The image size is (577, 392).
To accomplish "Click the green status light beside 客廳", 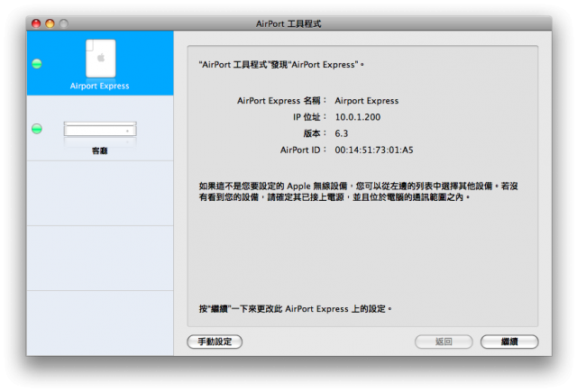I will [x=37, y=129].
